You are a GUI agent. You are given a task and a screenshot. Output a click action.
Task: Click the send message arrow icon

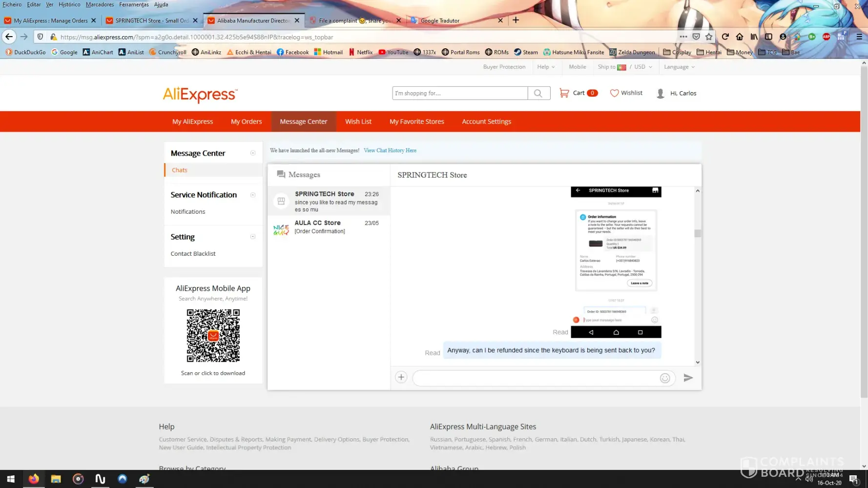click(688, 378)
